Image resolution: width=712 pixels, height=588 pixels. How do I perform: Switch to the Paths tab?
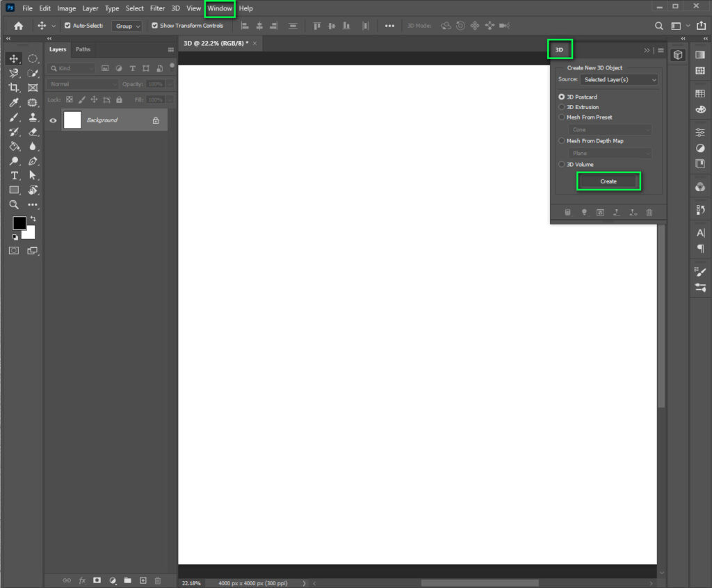[83, 49]
